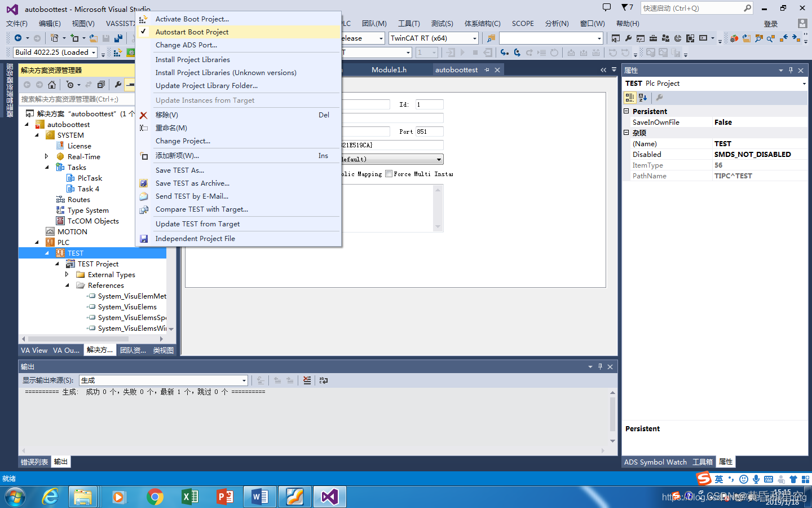The image size is (812, 508).
Task: Click the wrench properties icon in Solution Explorer
Action: (x=118, y=85)
